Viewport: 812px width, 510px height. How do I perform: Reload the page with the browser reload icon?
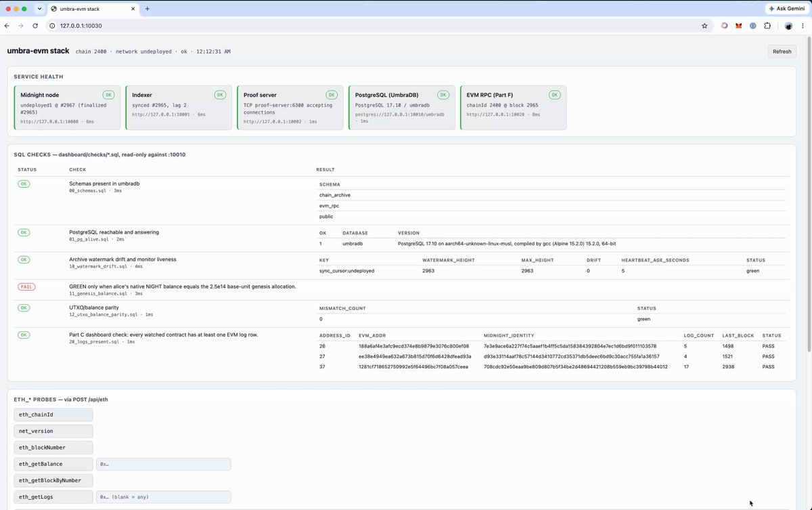(35, 26)
